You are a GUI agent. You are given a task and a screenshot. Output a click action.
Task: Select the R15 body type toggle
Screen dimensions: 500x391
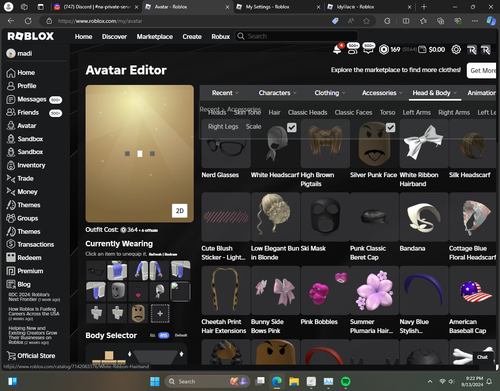pos(163,335)
